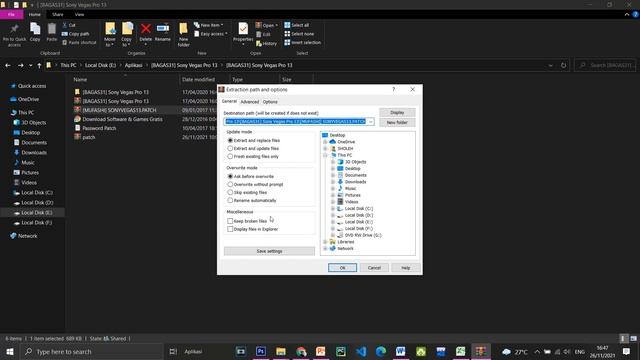Expand Network node in dialog tree
This screenshot has width=640, height=360.
tap(325, 249)
